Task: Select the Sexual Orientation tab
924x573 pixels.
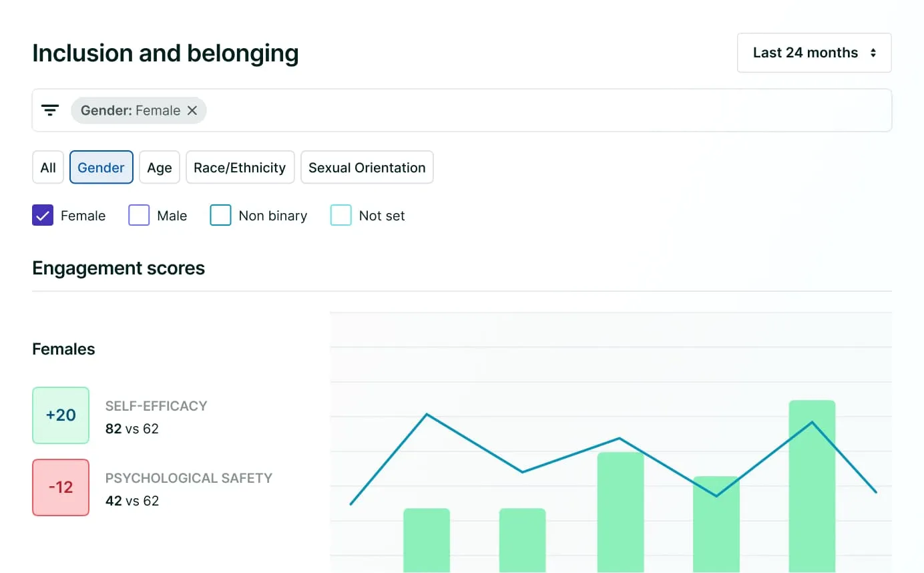Action: point(367,168)
